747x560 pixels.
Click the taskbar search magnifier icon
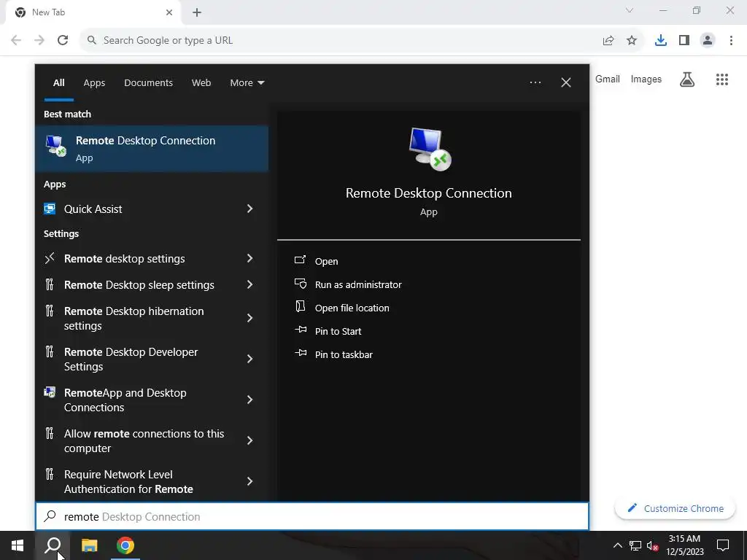(53, 545)
